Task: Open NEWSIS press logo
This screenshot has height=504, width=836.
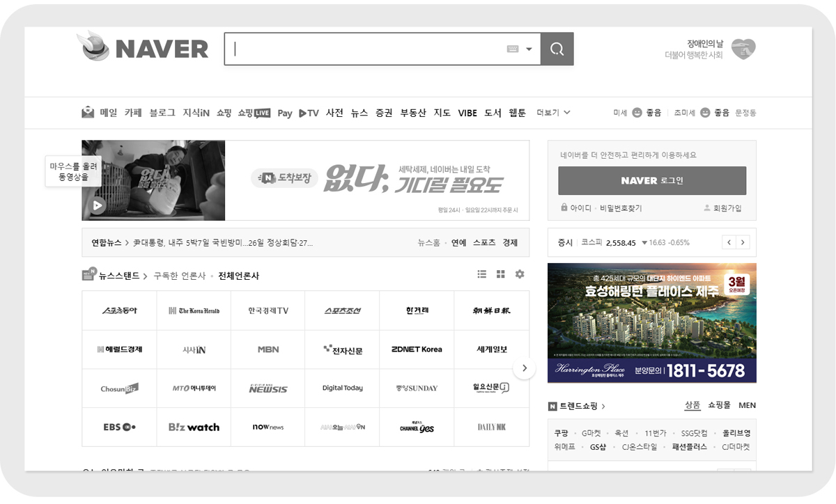Action: click(268, 388)
